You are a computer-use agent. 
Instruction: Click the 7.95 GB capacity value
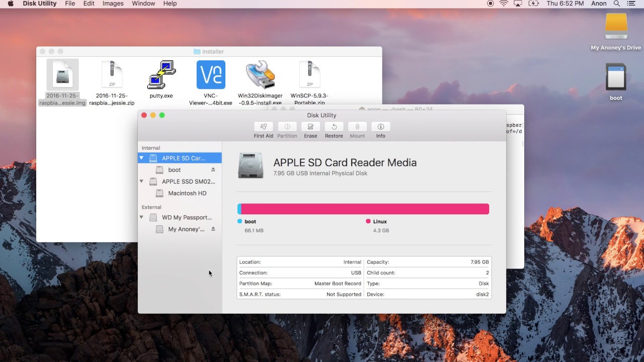479,262
